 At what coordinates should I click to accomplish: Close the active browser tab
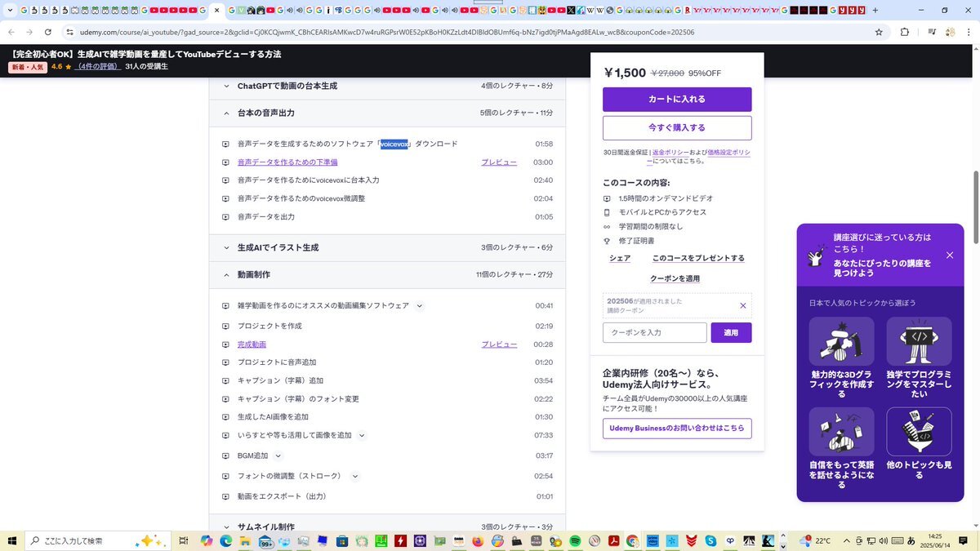point(216,11)
